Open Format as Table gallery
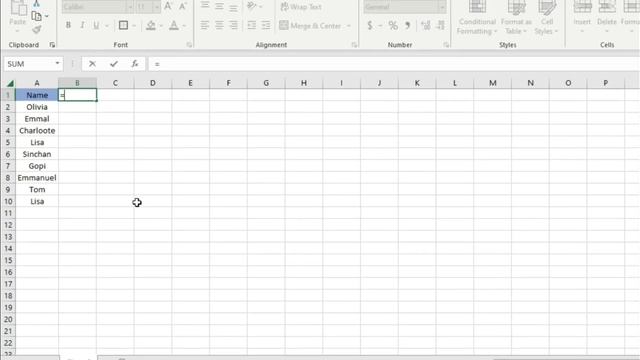The image size is (640, 360). coord(516,17)
